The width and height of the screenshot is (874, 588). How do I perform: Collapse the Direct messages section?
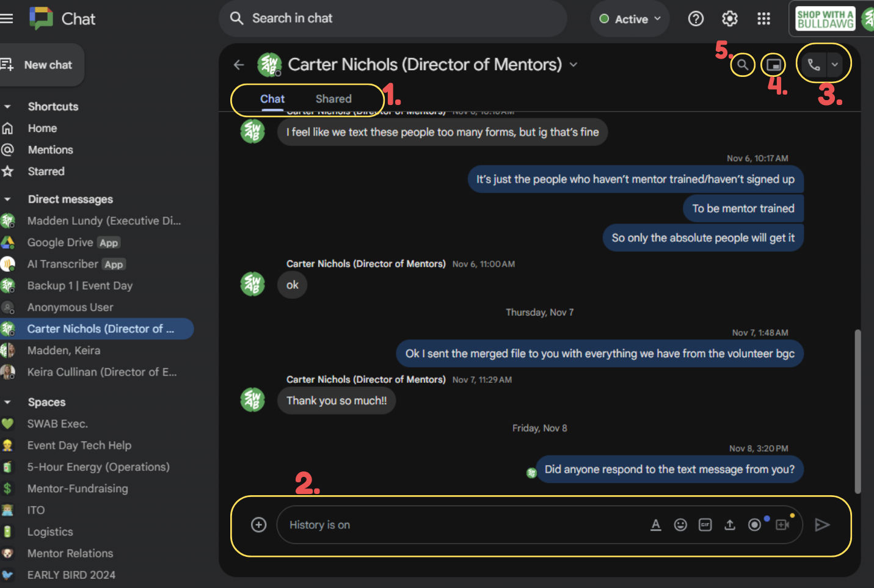pos(8,199)
